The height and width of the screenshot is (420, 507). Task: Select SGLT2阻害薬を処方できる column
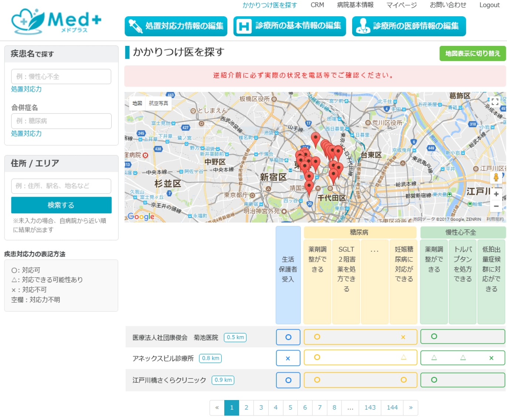[x=346, y=282]
